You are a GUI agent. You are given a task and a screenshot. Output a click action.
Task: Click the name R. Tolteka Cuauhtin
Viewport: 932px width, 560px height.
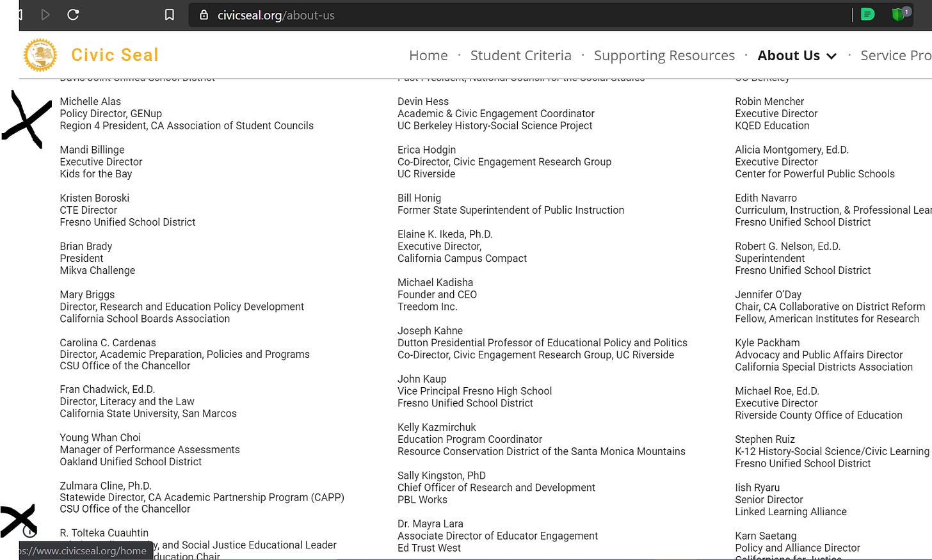104,533
